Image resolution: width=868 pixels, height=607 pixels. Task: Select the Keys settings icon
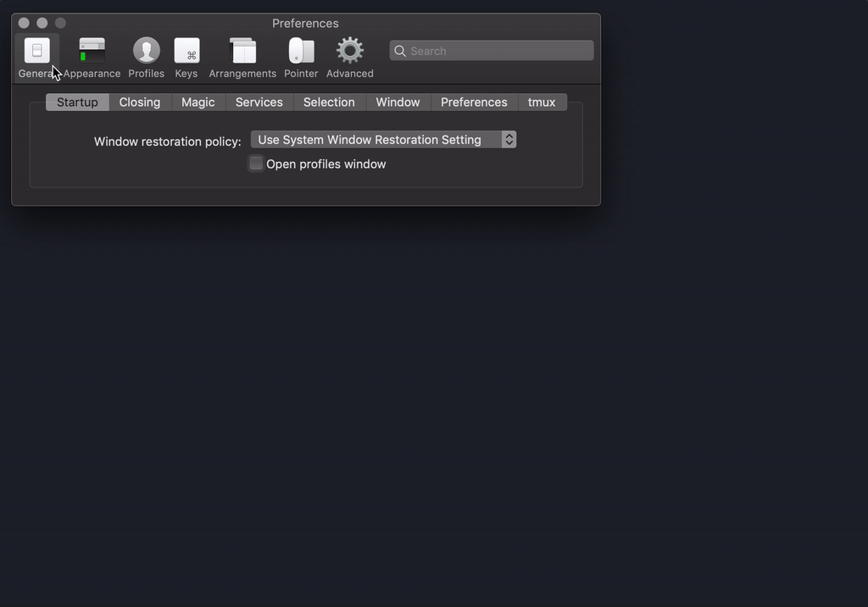click(x=186, y=51)
